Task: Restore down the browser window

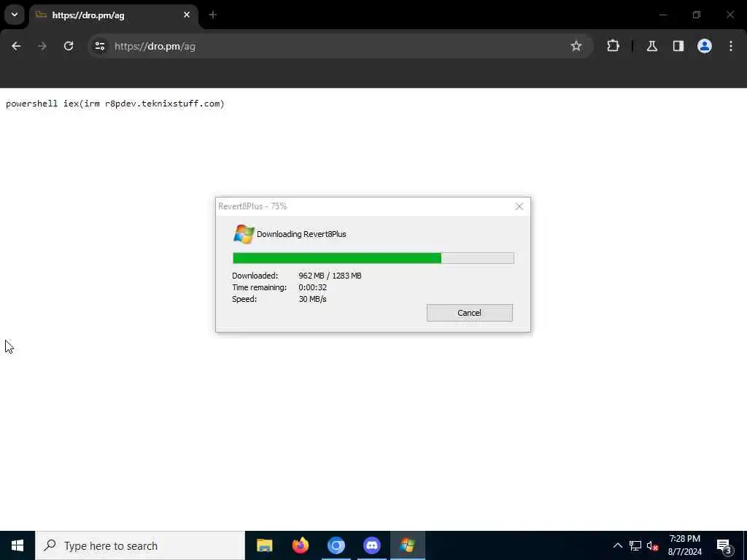Action: click(x=697, y=15)
